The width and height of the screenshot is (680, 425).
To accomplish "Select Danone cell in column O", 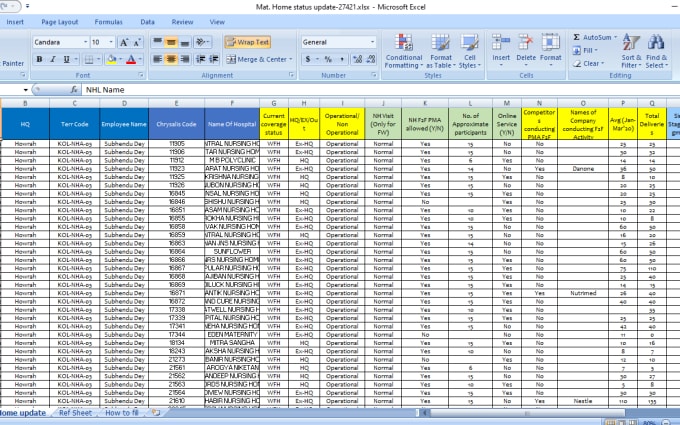I will (583, 169).
